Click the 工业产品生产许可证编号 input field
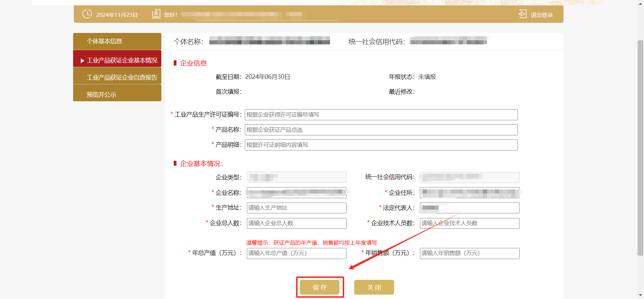Viewport: 644px width, 299px height. (381, 115)
